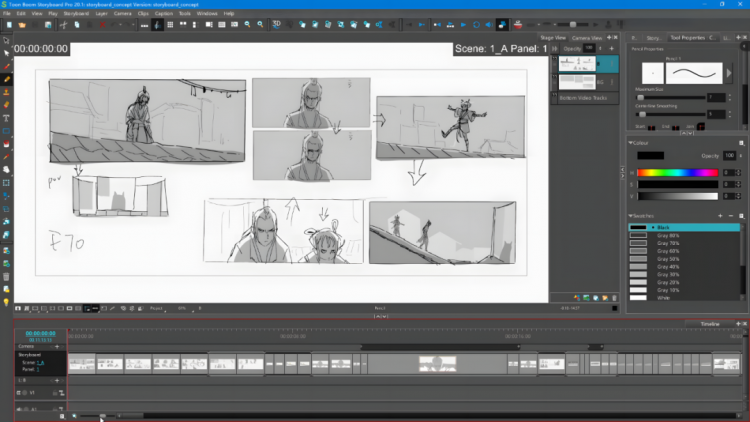
Task: Toggle the sound speaker icon in playback toolbar
Action: (489, 25)
